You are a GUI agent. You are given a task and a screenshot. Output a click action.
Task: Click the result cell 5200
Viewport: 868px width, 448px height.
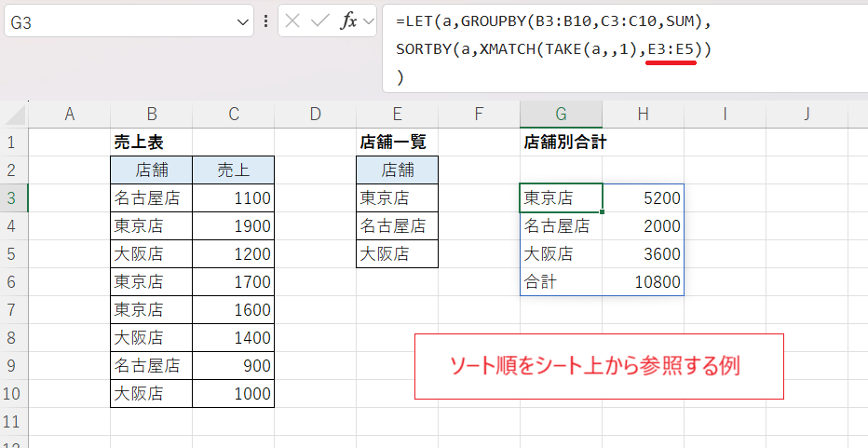point(644,198)
